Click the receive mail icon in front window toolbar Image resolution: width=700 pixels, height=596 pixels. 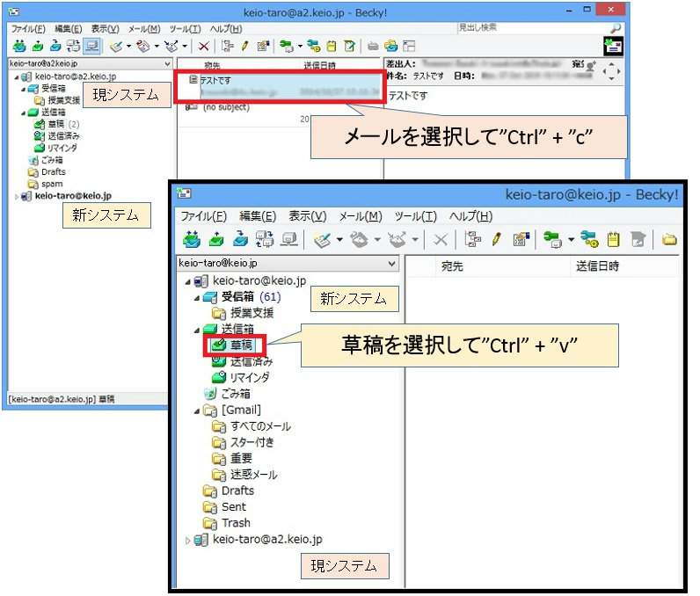click(192, 239)
